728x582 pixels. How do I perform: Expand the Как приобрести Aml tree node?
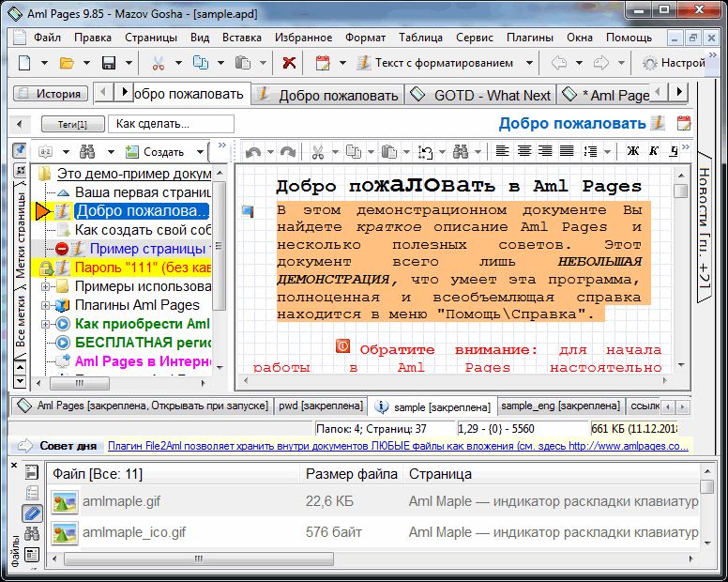pyautogui.click(x=45, y=324)
